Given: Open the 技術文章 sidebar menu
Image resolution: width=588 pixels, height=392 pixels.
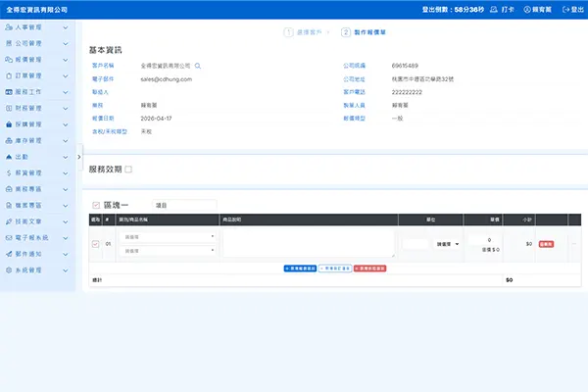Looking at the screenshot, I should tap(37, 221).
